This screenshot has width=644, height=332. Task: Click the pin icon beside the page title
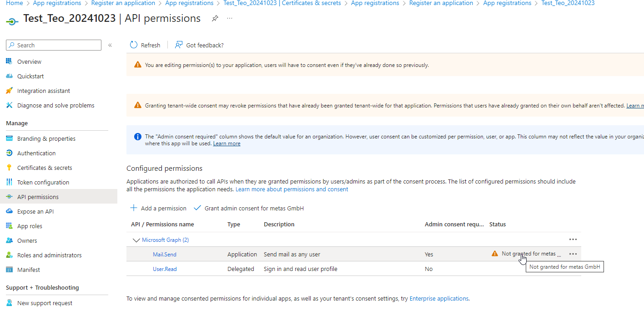(215, 18)
